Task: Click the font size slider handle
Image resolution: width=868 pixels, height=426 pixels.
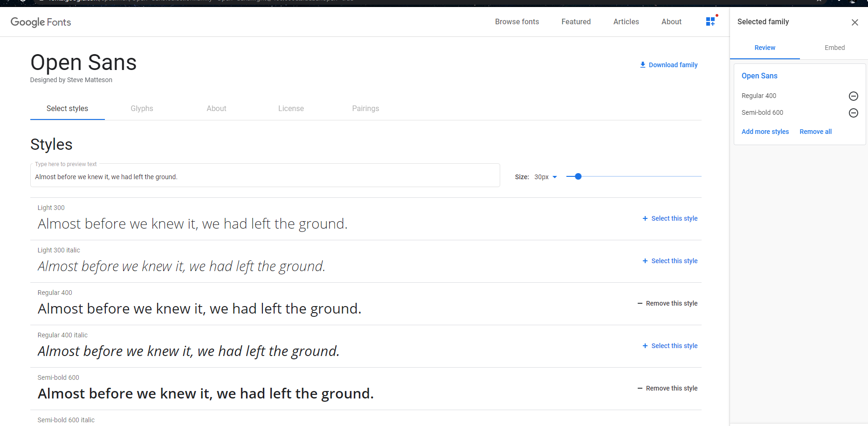Action: (x=578, y=176)
